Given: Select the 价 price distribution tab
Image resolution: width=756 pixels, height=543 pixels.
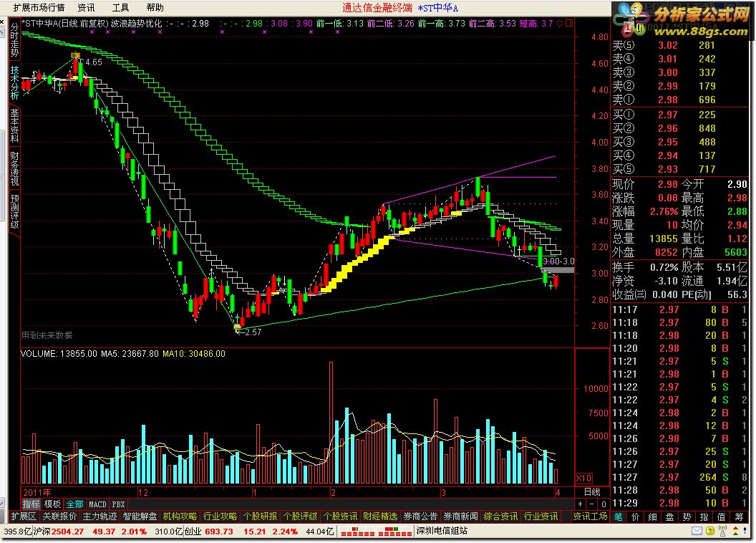Looking at the screenshot, I should (x=636, y=517).
